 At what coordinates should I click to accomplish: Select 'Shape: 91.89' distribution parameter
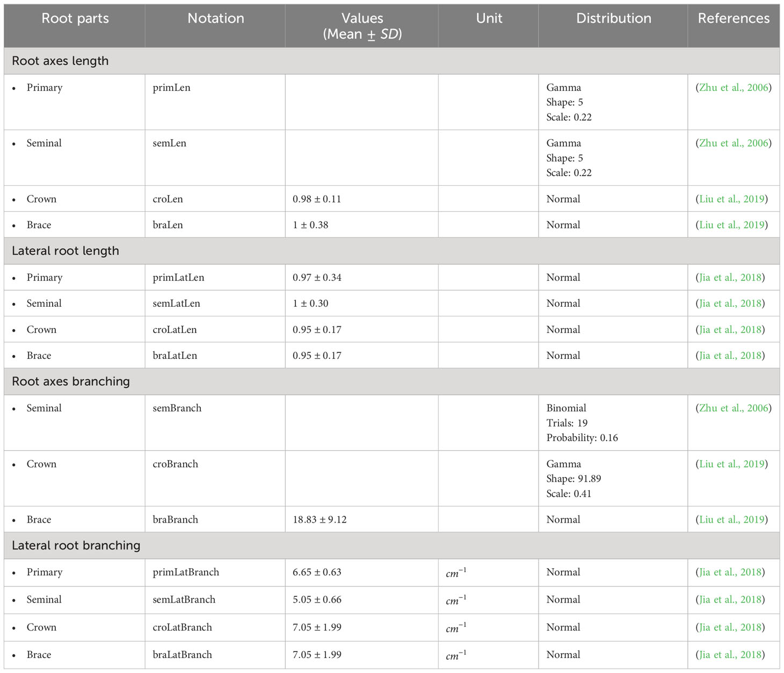(574, 478)
